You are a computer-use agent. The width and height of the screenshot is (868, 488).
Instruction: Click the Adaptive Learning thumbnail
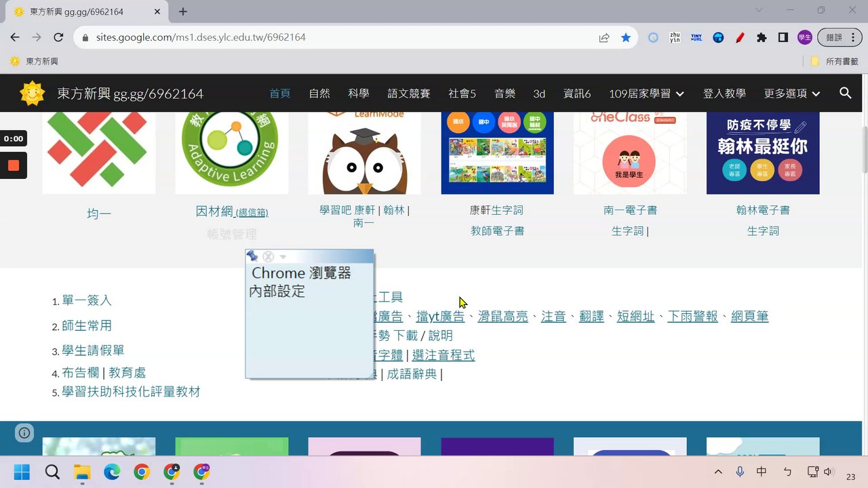231,152
